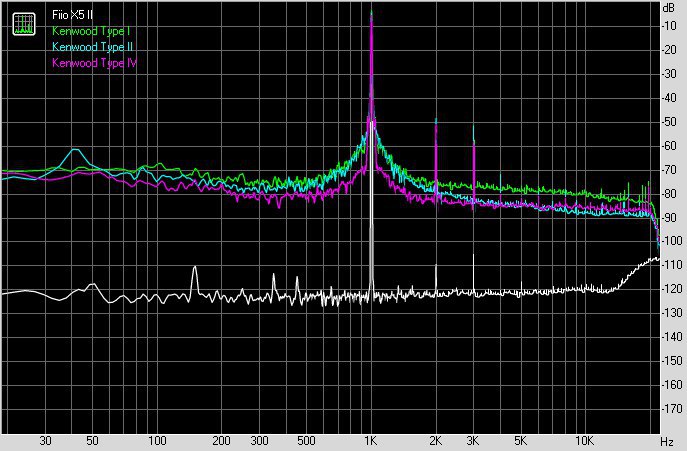This screenshot has height=451, width=687.
Task: Click the cyan hump peak near 40 Hz
Action: tap(76, 149)
